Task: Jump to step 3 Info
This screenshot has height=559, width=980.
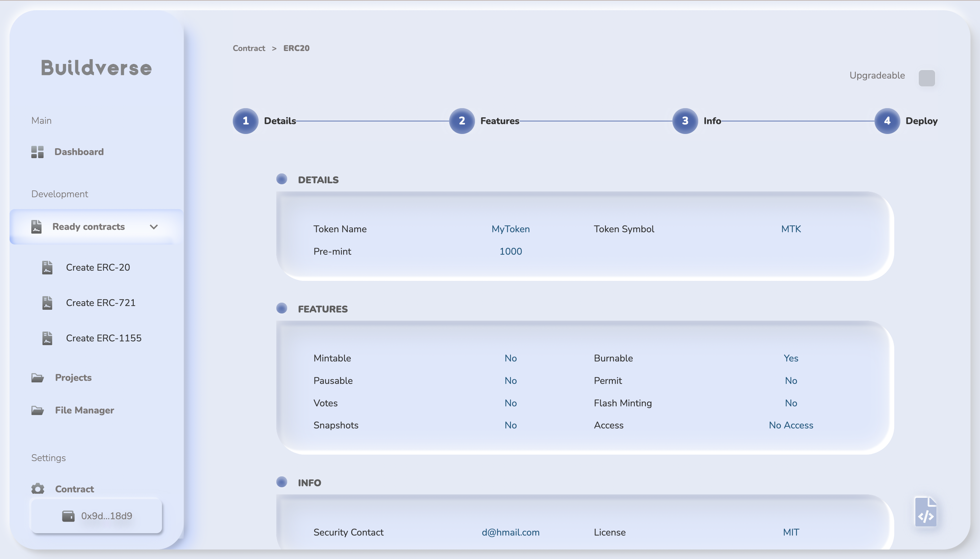Action: point(685,121)
